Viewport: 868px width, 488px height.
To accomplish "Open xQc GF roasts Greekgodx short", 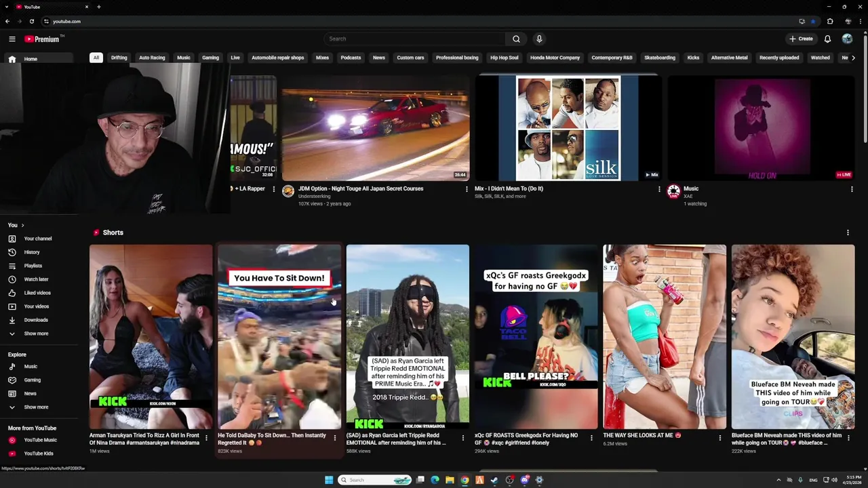I will [536, 337].
